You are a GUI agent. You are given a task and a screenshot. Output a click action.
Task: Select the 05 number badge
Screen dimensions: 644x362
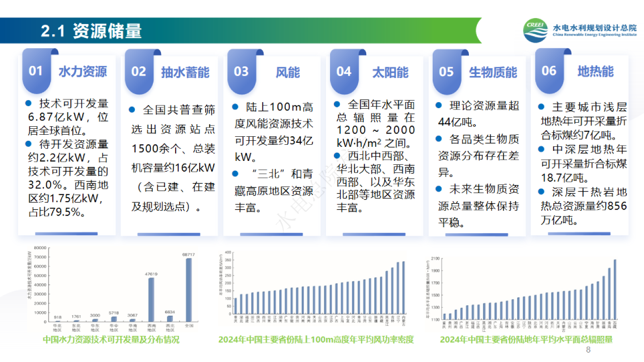[446, 71]
